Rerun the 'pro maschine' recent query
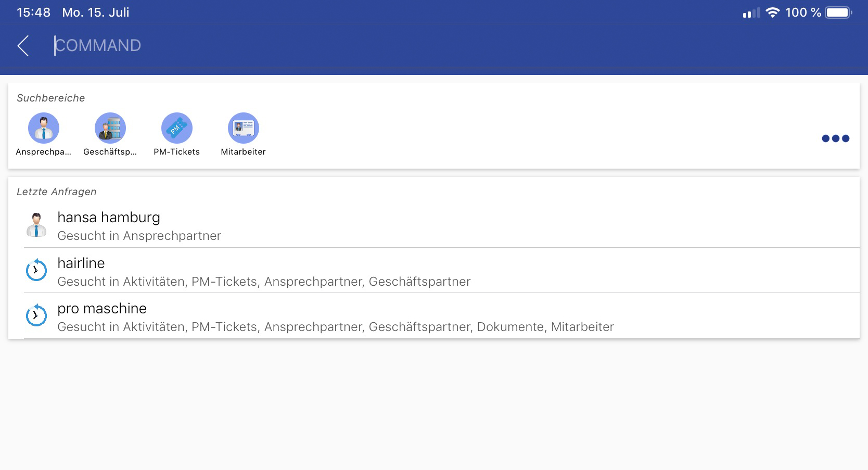The image size is (868, 470). coord(102,309)
